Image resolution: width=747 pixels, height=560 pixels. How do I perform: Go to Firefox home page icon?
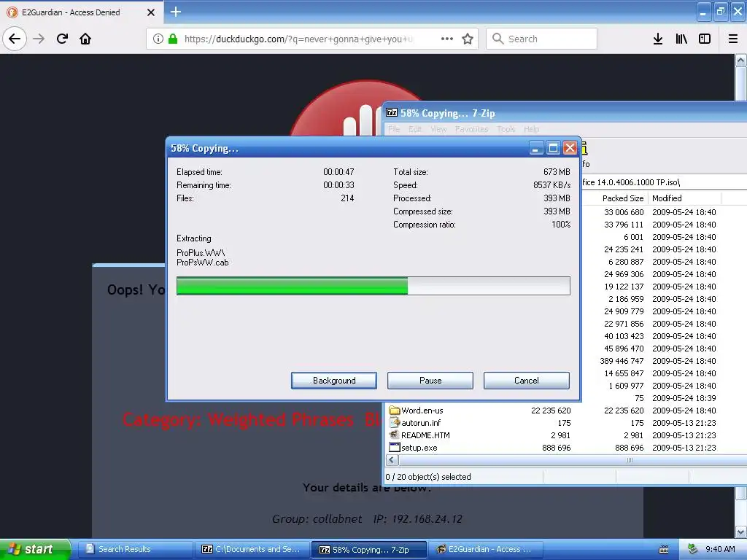click(x=85, y=39)
